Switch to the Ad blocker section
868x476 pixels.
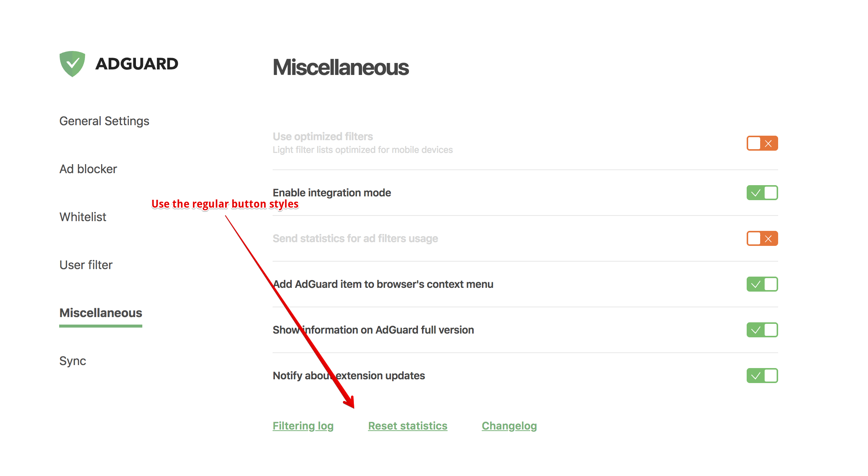click(88, 169)
